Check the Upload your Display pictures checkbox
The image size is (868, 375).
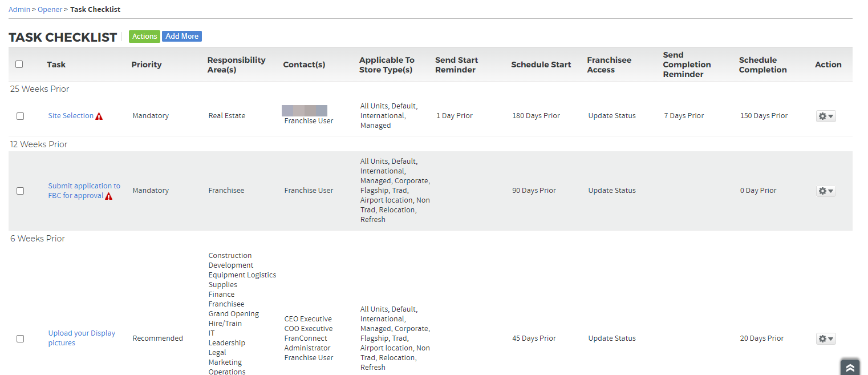pyautogui.click(x=20, y=338)
